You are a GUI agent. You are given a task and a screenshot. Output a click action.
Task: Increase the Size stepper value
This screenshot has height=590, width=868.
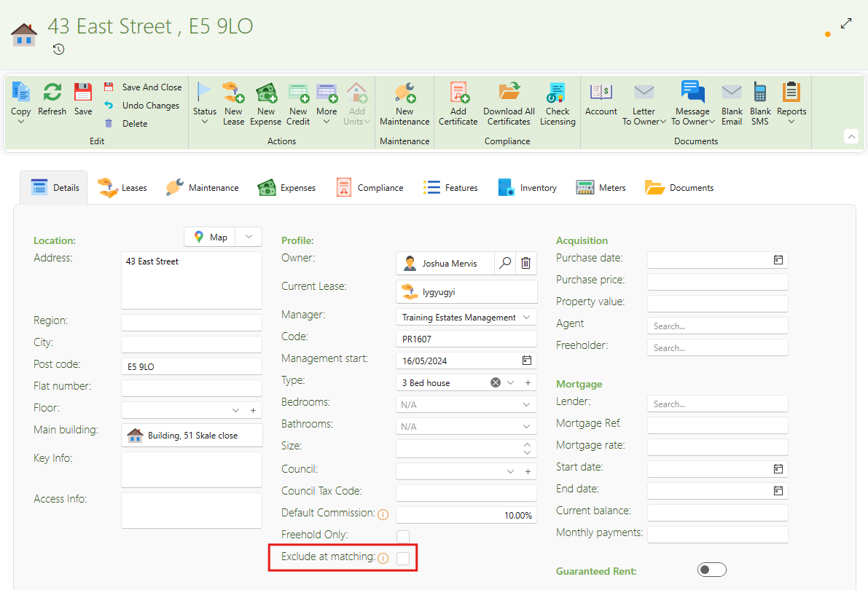click(527, 444)
